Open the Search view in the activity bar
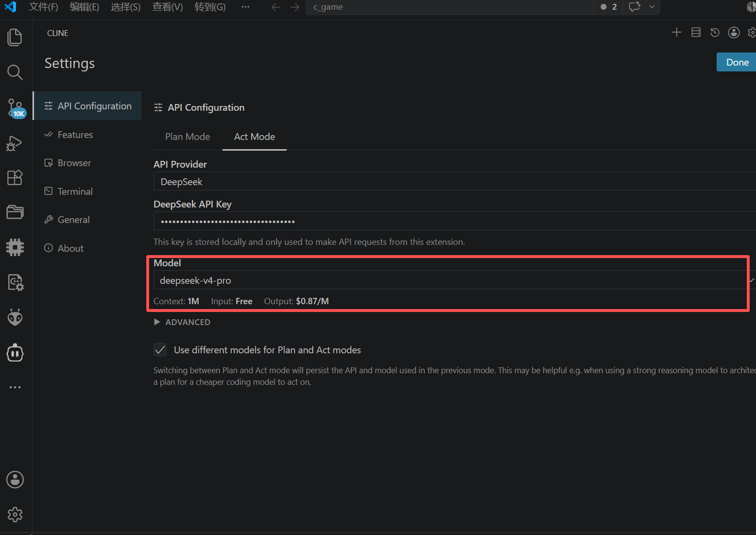 click(15, 72)
